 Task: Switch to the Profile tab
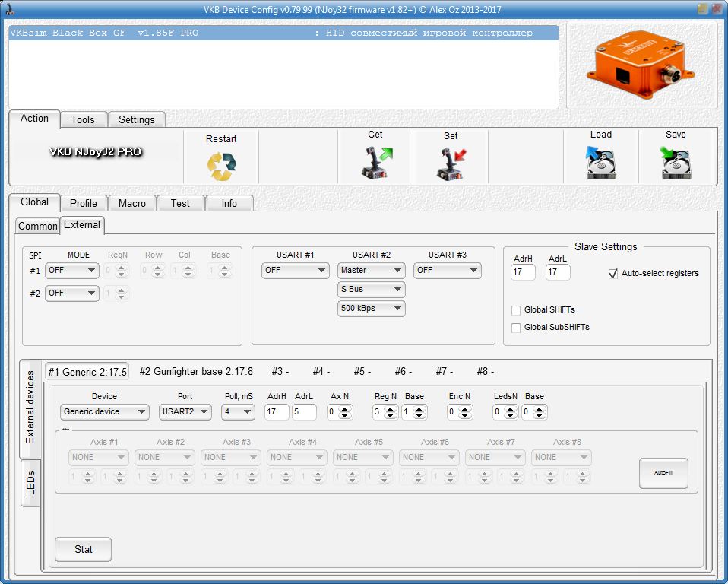coord(84,203)
